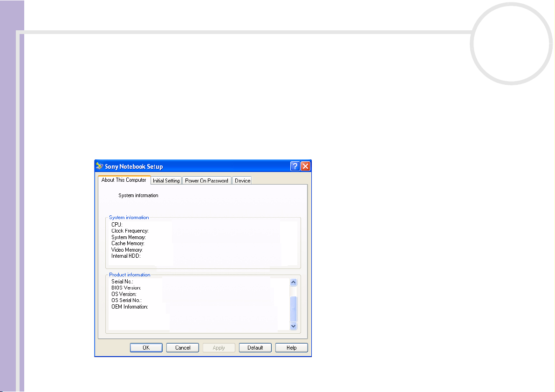Click the OS Serial No.: label
The height and width of the screenshot is (392, 555).
click(126, 300)
